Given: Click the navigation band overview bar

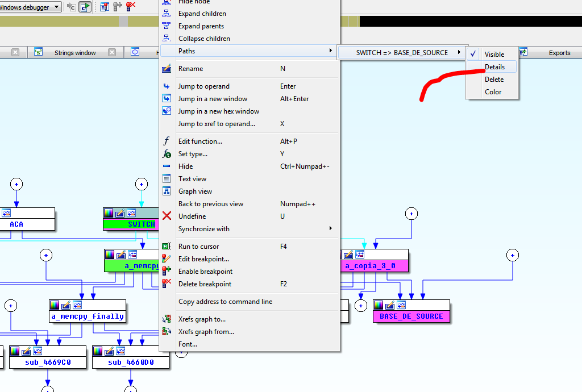Looking at the screenshot, I should tap(227, 22).
